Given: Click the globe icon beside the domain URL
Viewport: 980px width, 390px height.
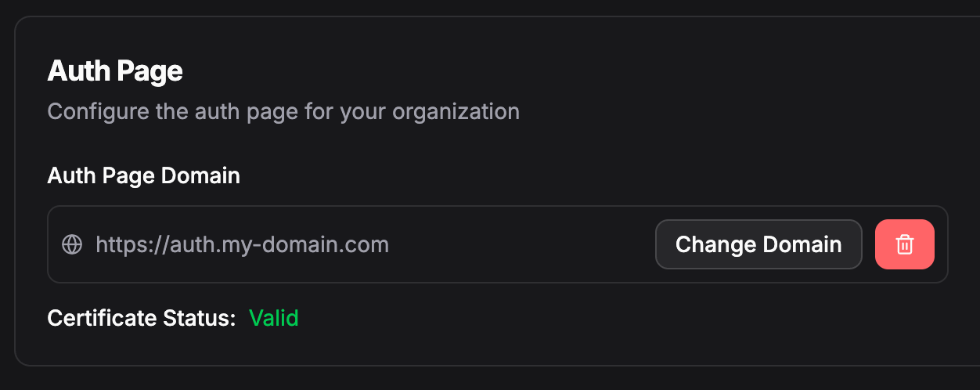Looking at the screenshot, I should pos(72,244).
